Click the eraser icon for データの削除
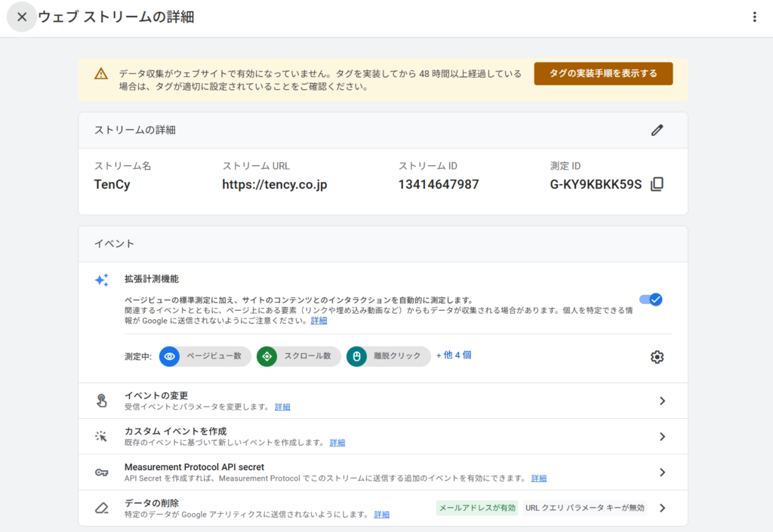This screenshot has width=773, height=532. (101, 508)
